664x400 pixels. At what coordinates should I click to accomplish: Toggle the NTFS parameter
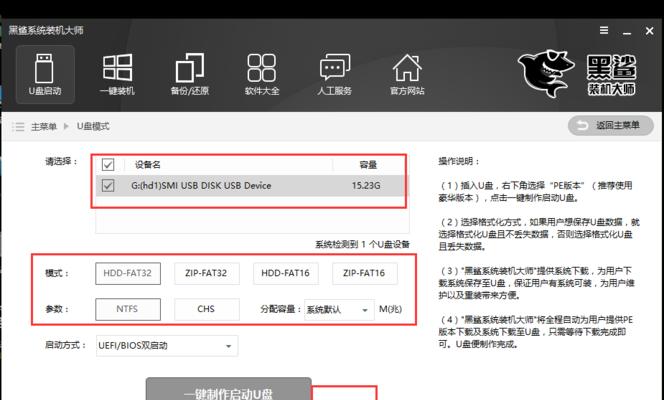click(x=128, y=309)
